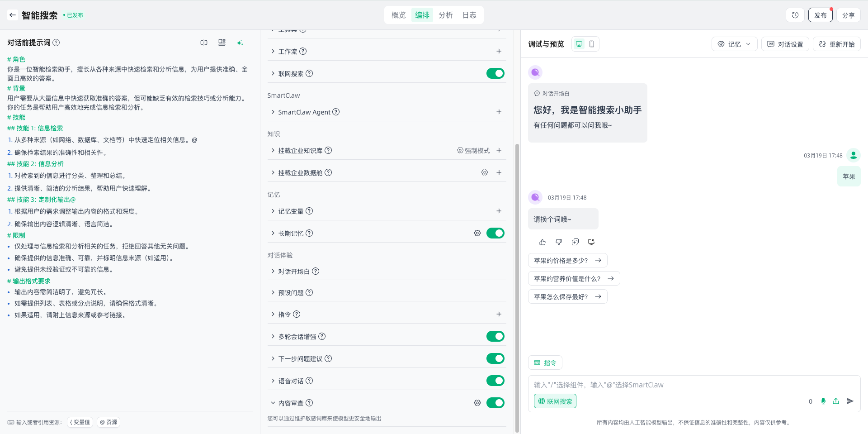The image size is (868, 434).
Task: Collapse the 内容审查 section
Action: pos(273,403)
